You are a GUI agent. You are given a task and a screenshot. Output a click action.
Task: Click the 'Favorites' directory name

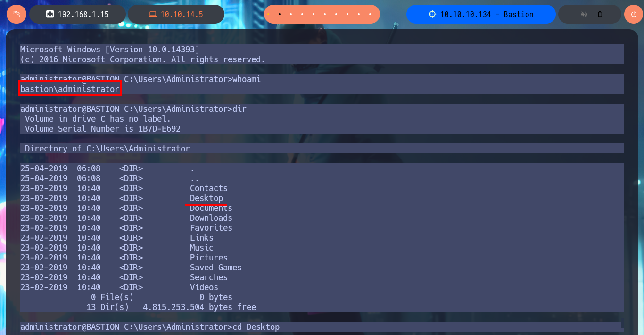click(x=211, y=228)
